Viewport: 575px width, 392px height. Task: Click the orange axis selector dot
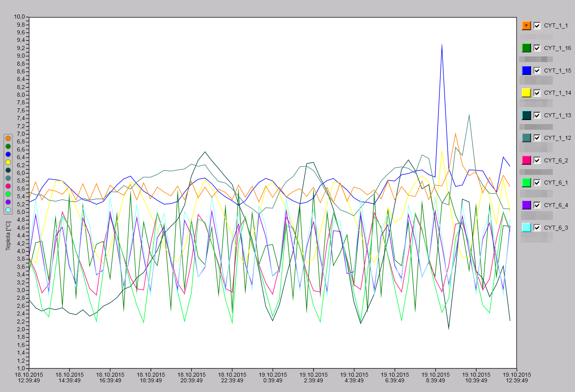pos(8,138)
